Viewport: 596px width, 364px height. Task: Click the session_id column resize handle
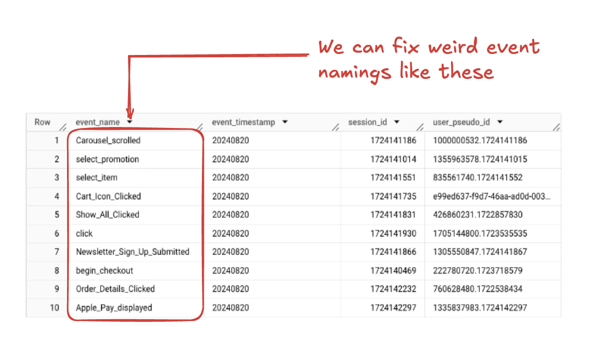(x=420, y=127)
